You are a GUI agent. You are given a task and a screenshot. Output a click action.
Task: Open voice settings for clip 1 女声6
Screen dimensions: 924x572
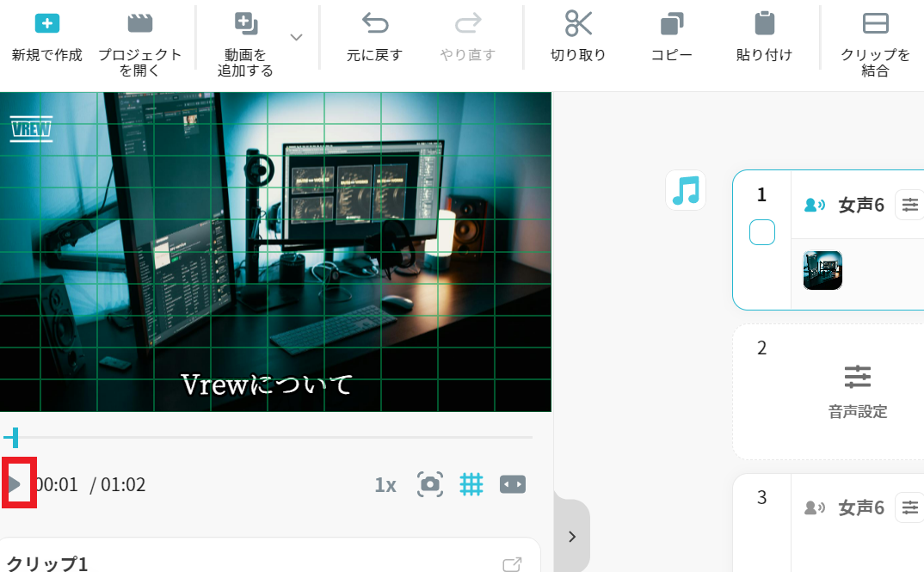pos(909,205)
